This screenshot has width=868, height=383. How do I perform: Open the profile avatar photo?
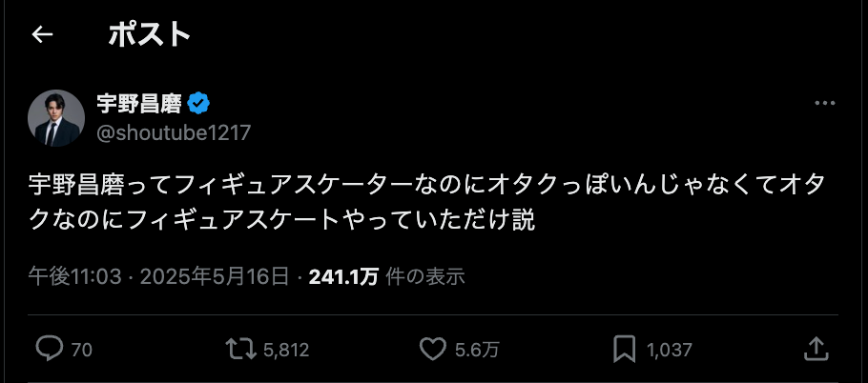coord(56,118)
